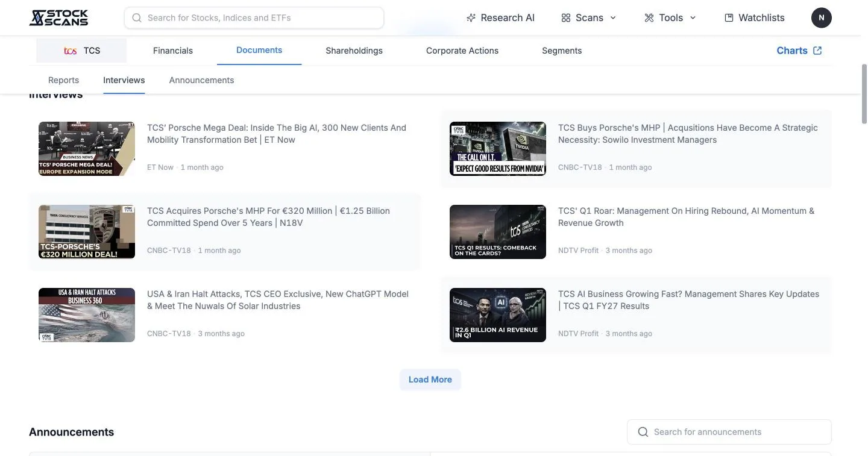This screenshot has width=868, height=456.
Task: Jump to the Announcements sub-tab
Action: 201,80
